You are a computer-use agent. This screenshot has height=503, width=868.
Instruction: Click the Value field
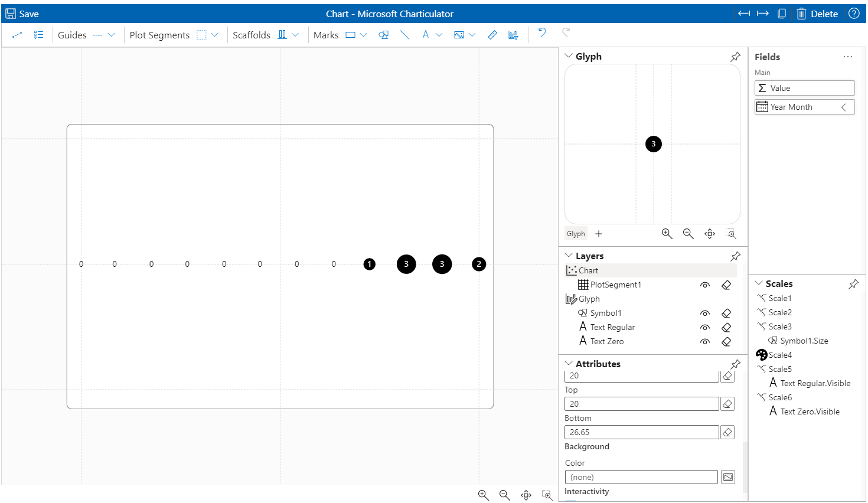pos(805,88)
